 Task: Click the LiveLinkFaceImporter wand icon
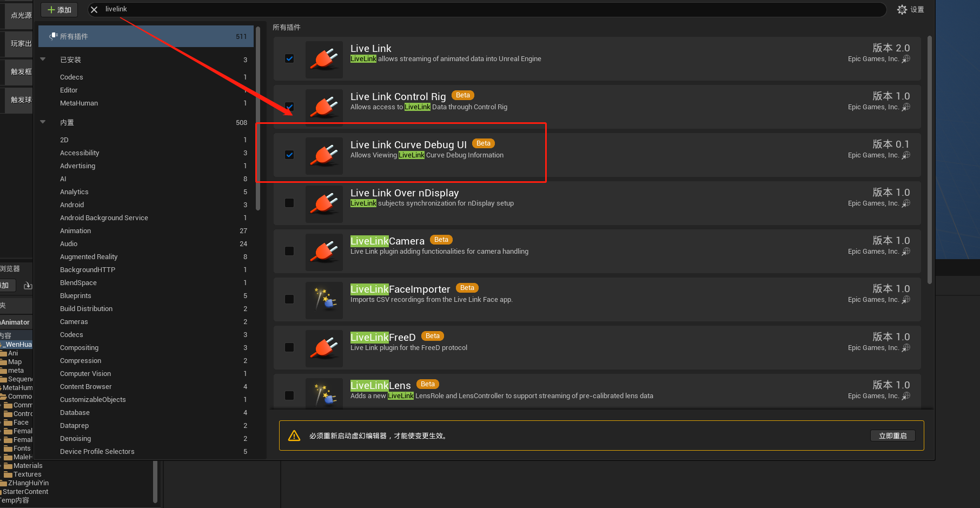324,300
